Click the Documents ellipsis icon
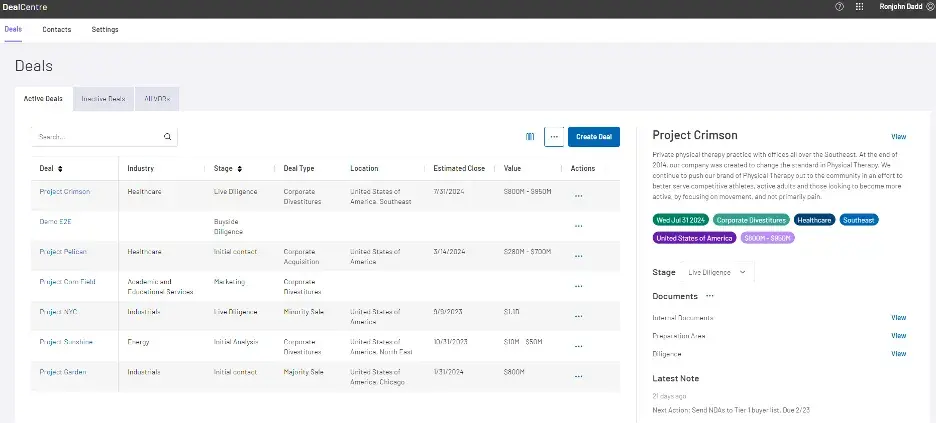The width and height of the screenshot is (936, 424). coord(710,296)
